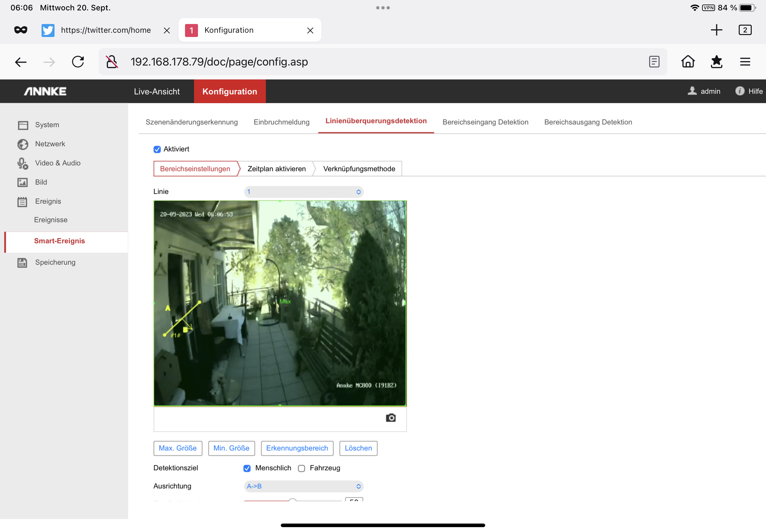This screenshot has height=532, width=766.
Task: Click the bookmarks star icon
Action: [716, 62]
